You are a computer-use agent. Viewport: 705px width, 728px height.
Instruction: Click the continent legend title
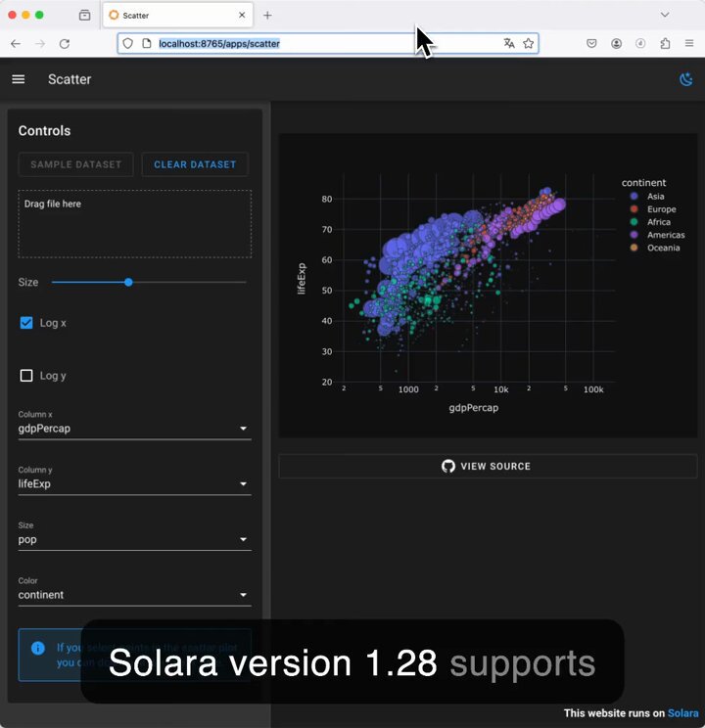click(643, 183)
